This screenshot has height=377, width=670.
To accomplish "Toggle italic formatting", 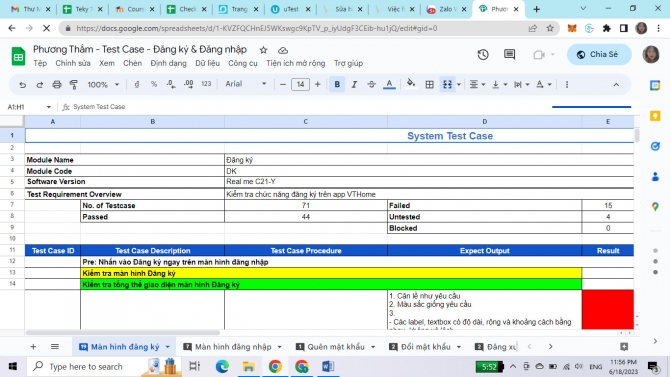I will coord(354,85).
